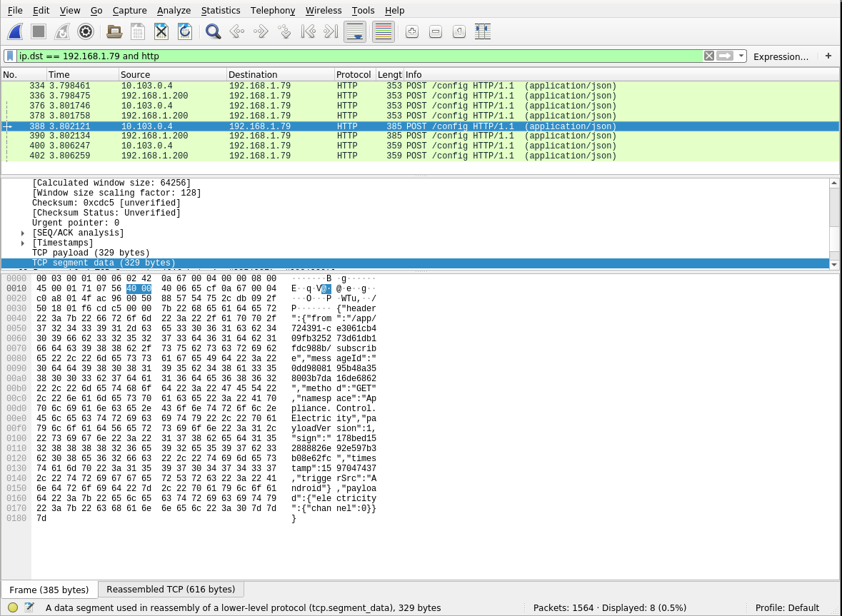Close the current capture file

160,31
